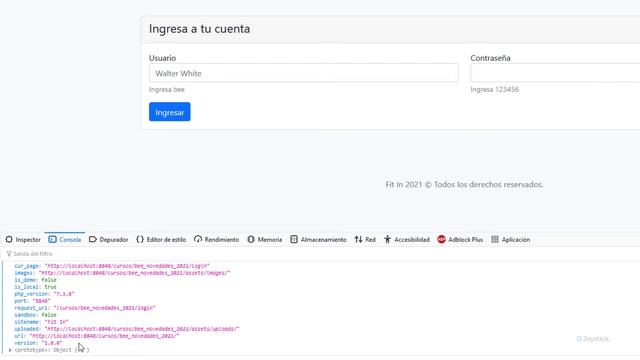Click the Depurador tab icon
Viewport: 640px width, 360px height.
93,240
